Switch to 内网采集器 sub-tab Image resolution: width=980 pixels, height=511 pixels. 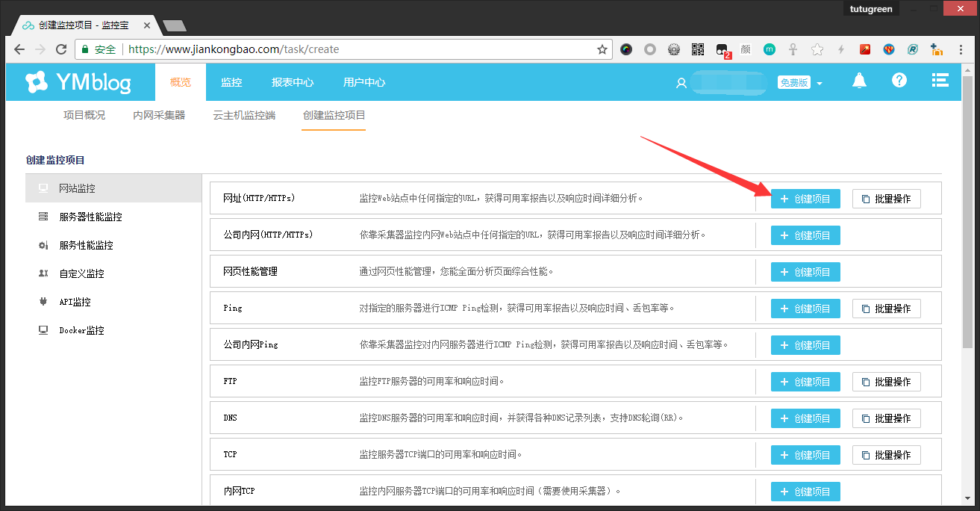point(159,115)
